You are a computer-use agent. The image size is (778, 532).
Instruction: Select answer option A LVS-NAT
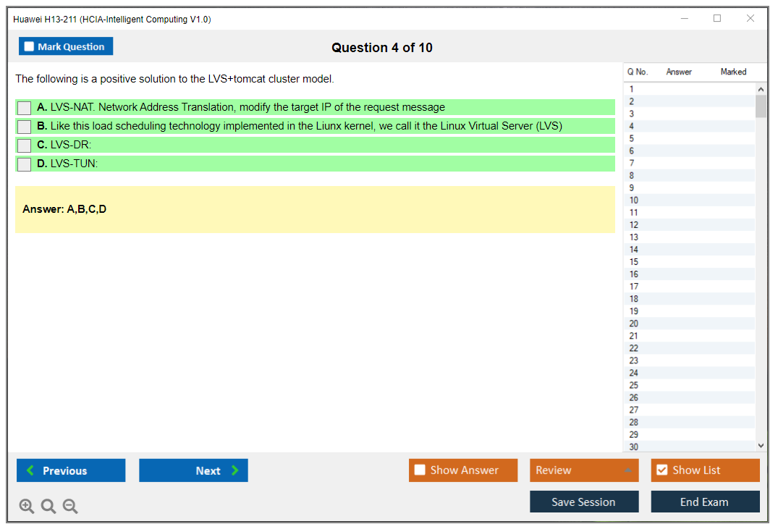(25, 108)
